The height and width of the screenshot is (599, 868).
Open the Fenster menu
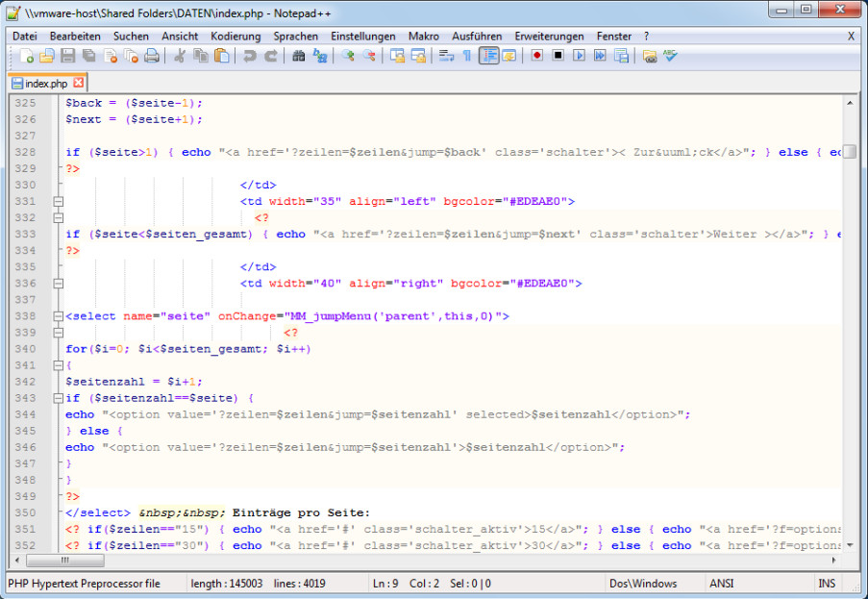click(614, 36)
